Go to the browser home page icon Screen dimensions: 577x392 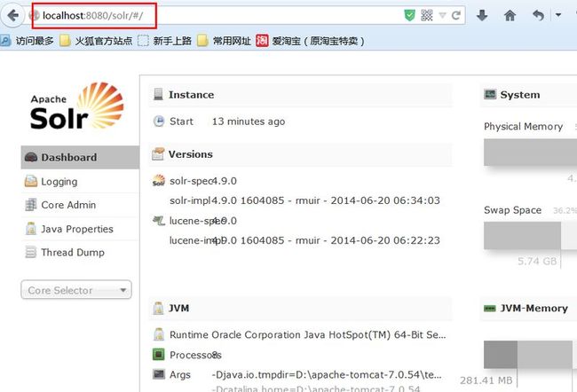pyautogui.click(x=510, y=15)
